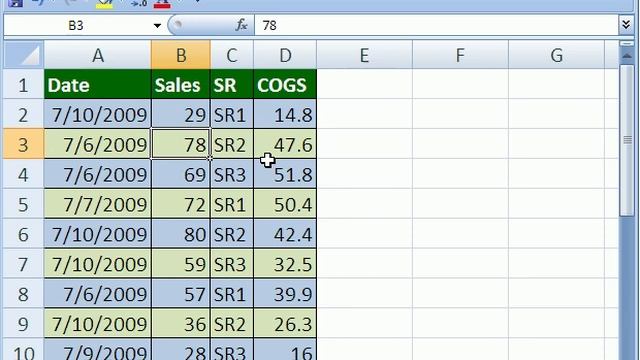Screen dimensions: 640x360
Task: Click SR2 cell in row 3
Action: [232, 144]
